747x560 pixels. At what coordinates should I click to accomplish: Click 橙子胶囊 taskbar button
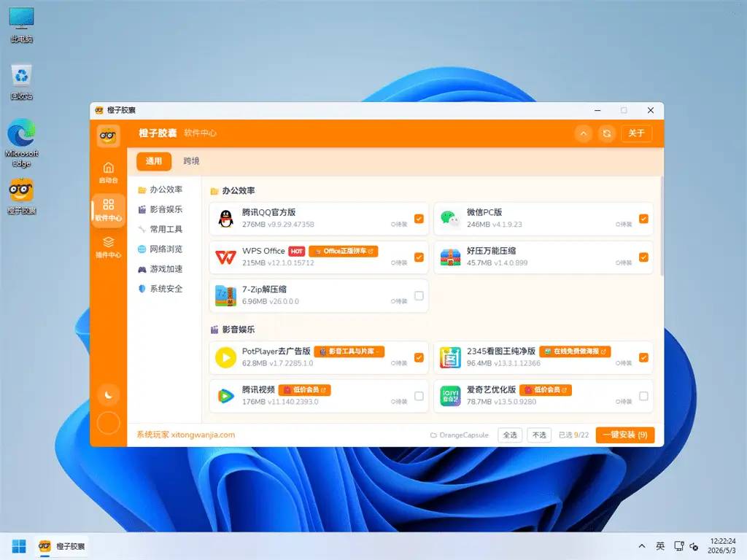62,545
